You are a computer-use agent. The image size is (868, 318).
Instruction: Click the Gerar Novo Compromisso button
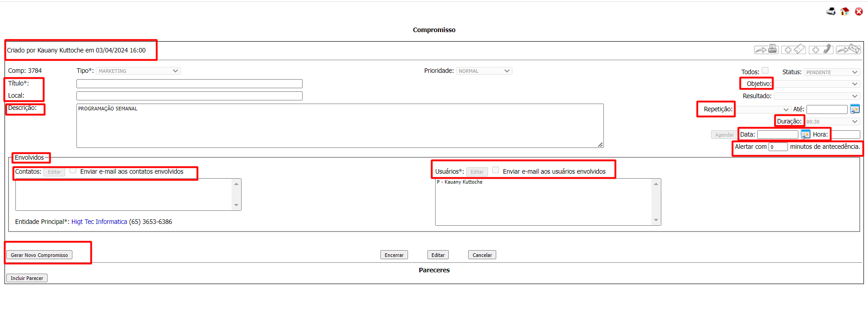click(x=39, y=255)
